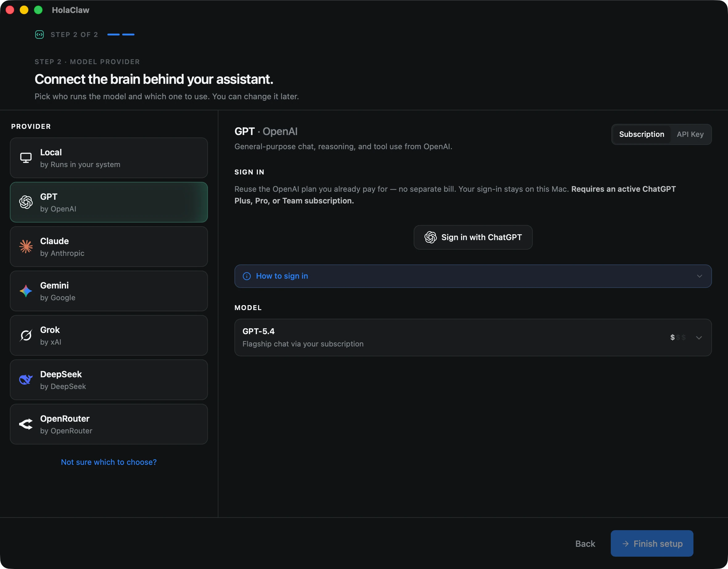Choose the GPT provider name
728x569 pixels.
(49, 197)
